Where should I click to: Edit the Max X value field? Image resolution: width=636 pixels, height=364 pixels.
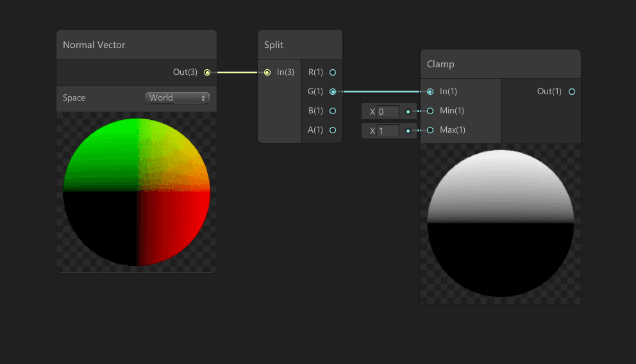coord(388,131)
